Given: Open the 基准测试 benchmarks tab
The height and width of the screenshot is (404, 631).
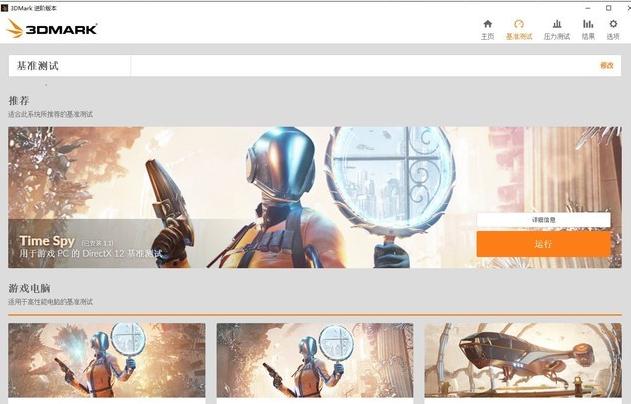Looking at the screenshot, I should pos(519,30).
